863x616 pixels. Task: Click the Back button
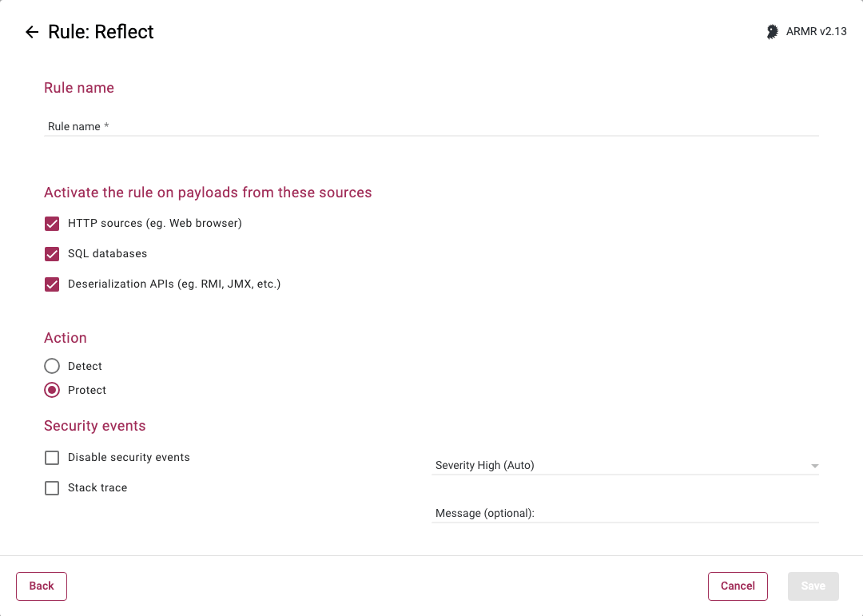tap(42, 586)
